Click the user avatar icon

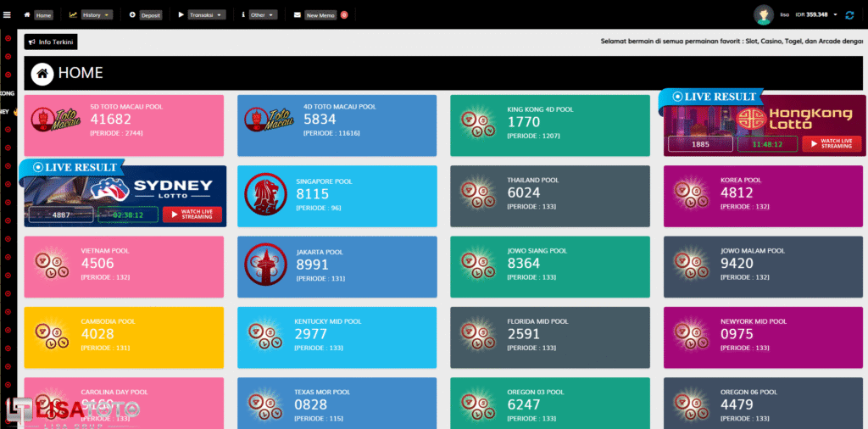765,14
